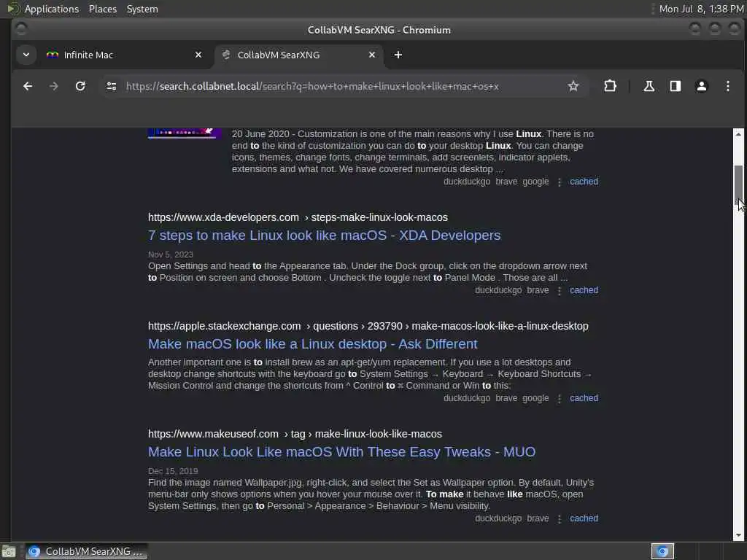Open Chromium three-dot menu

pos(727,86)
